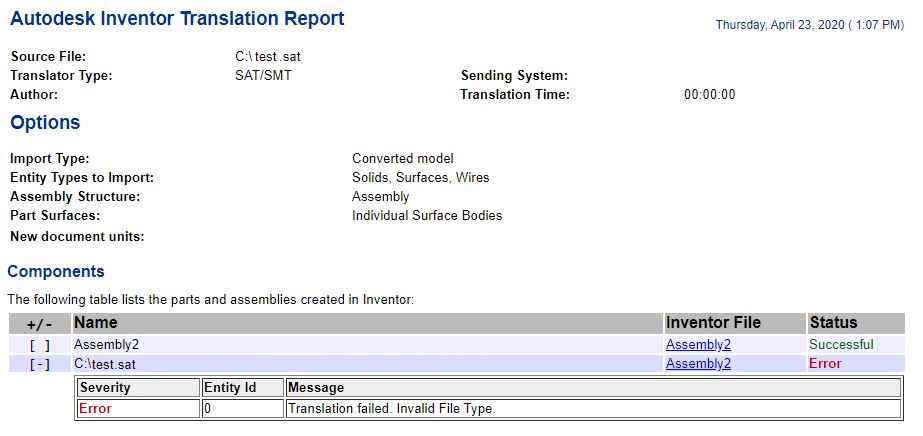Image resolution: width=923 pixels, height=436 pixels.
Task: Click the Options heading
Action: pos(45,123)
